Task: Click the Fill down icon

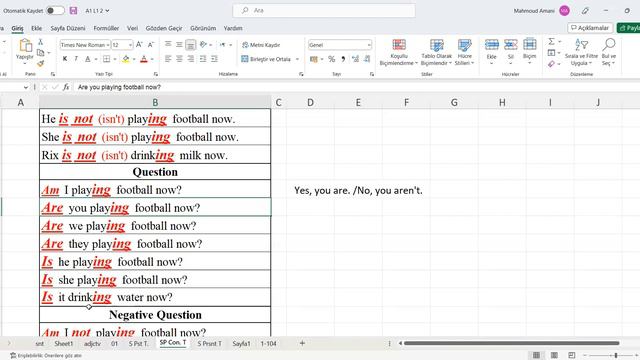Action: [x=551, y=53]
